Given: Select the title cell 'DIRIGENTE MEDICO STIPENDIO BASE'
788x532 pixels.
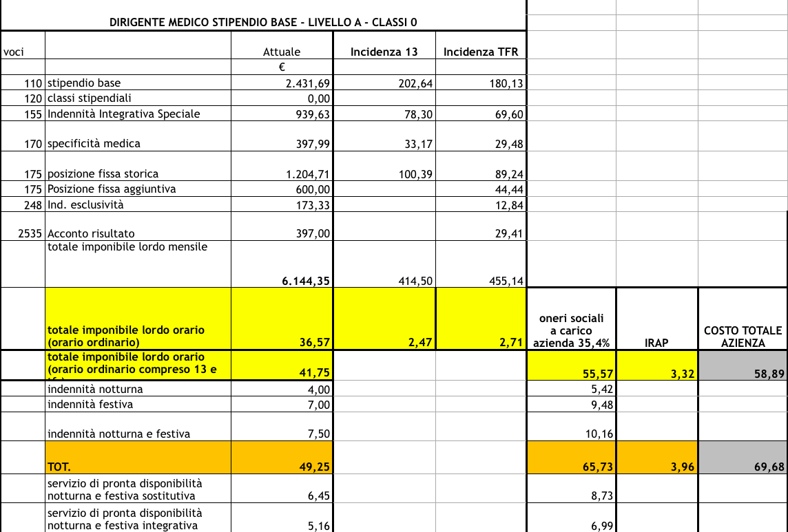Looking at the screenshot, I should [263, 22].
